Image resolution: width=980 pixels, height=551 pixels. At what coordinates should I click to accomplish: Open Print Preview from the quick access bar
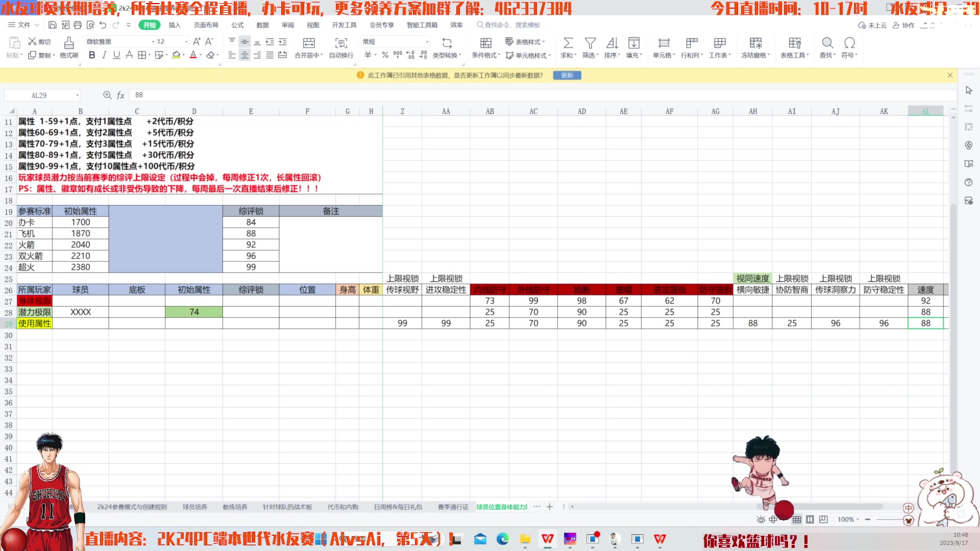coord(90,25)
